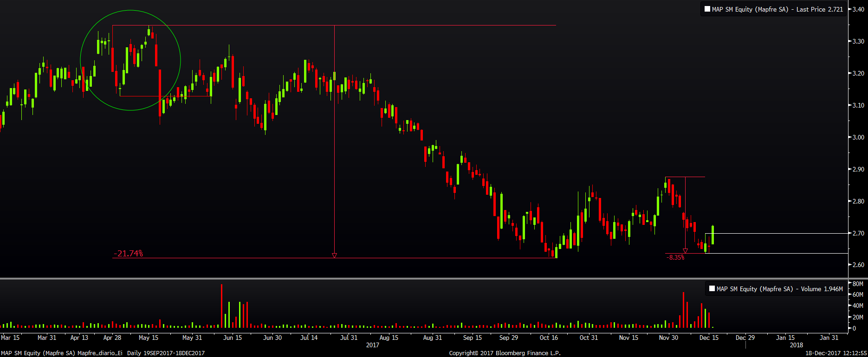Screen dimensions: 868x357
Task: Click the white swatch in Last Price legend
Action: point(707,9)
